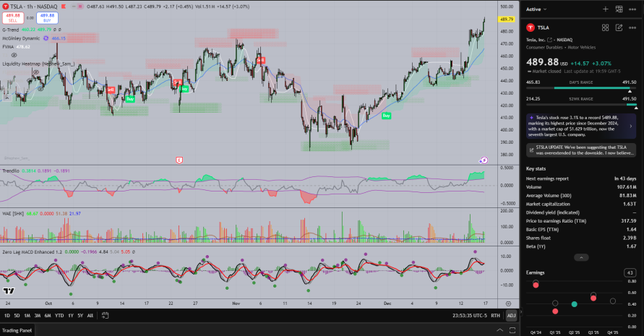Open the watchlist advanced table view

coord(619,9)
